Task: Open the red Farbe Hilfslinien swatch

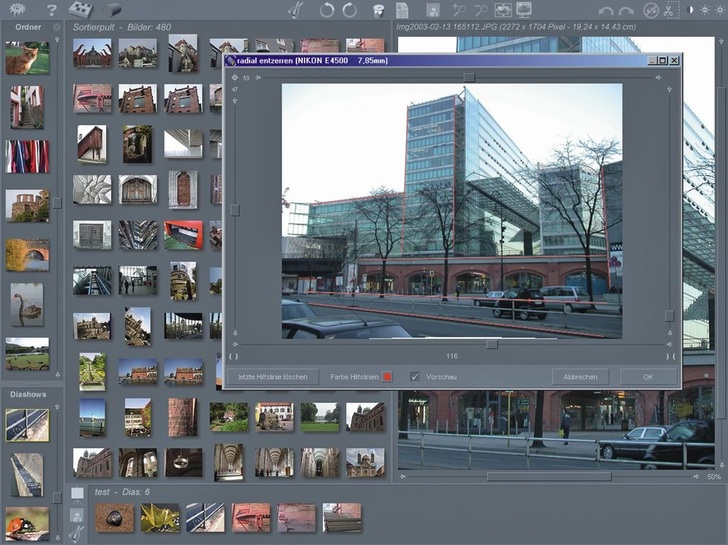Action: 387,376
